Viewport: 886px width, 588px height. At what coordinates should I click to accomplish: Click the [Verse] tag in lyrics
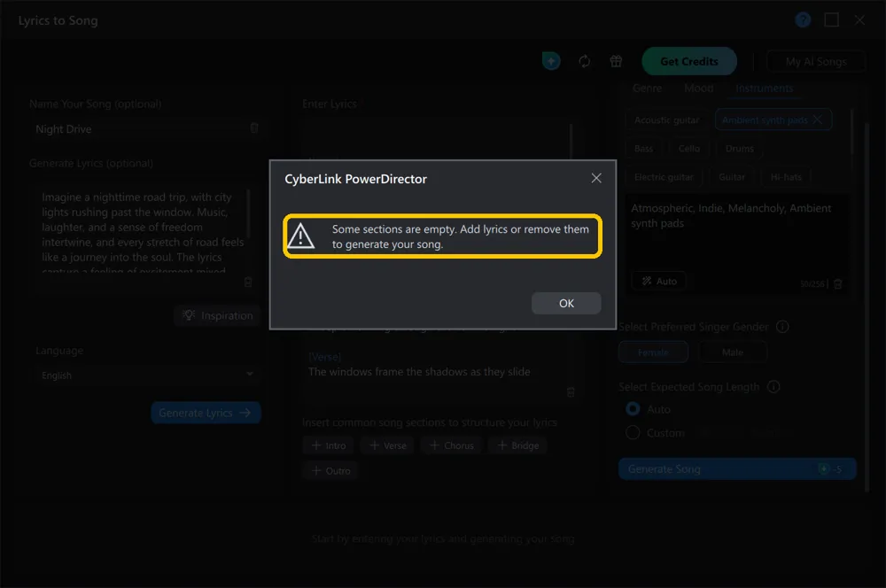point(325,357)
